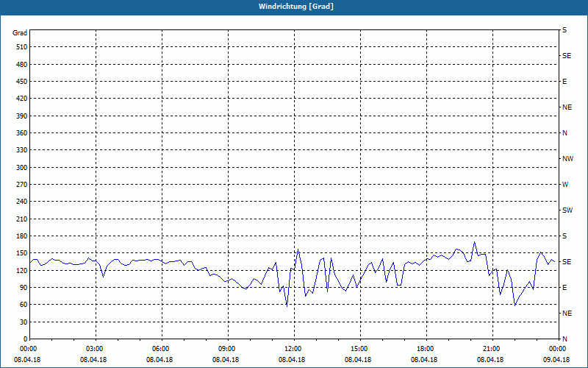Select the "30" y-axis value
Screen dimensions: 588x368
coord(24,322)
